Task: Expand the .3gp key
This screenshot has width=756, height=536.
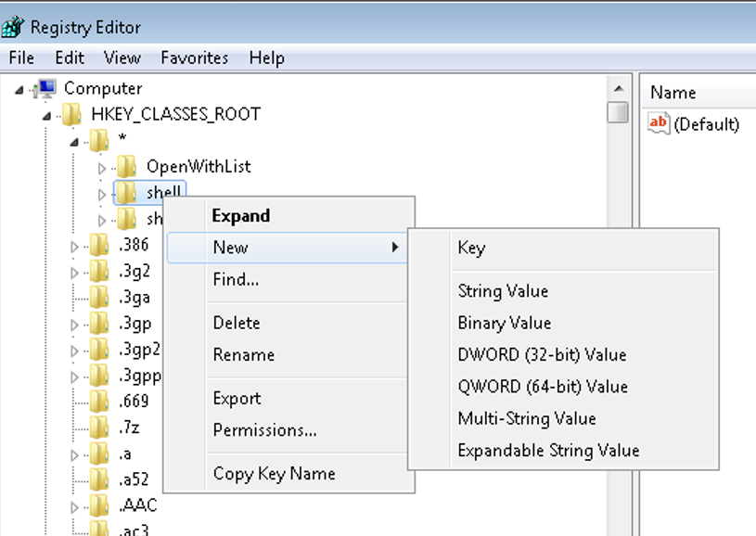Action: point(74,325)
